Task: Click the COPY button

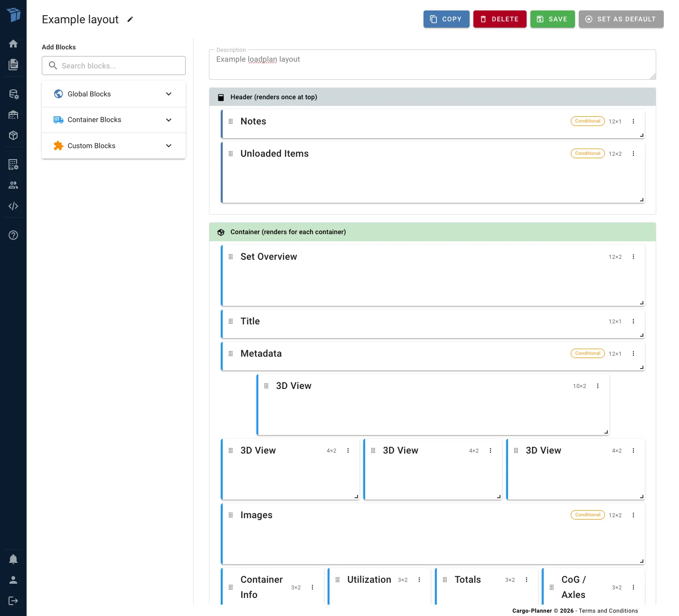Action: (446, 19)
